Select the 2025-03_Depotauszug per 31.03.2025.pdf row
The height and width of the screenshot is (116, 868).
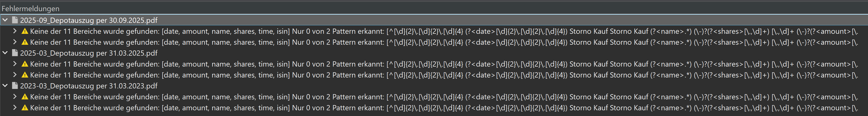click(x=89, y=53)
